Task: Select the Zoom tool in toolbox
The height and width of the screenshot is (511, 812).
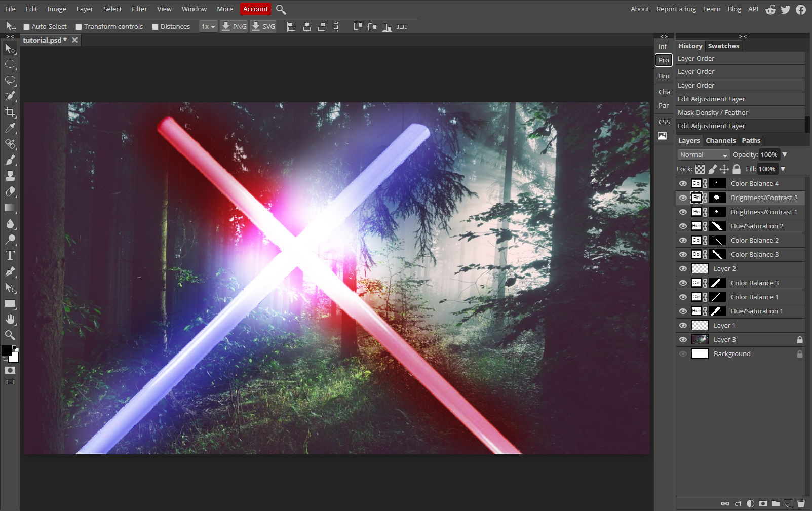Action: [10, 335]
